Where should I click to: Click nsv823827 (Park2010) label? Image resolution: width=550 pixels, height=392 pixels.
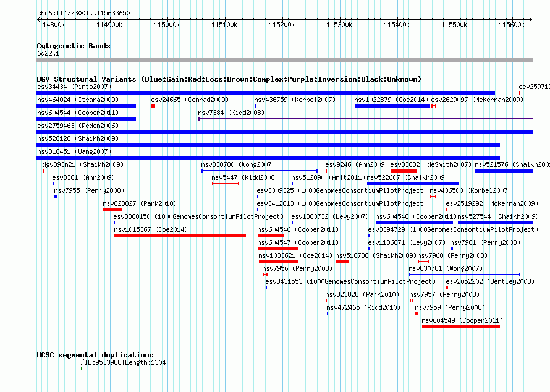point(140,203)
